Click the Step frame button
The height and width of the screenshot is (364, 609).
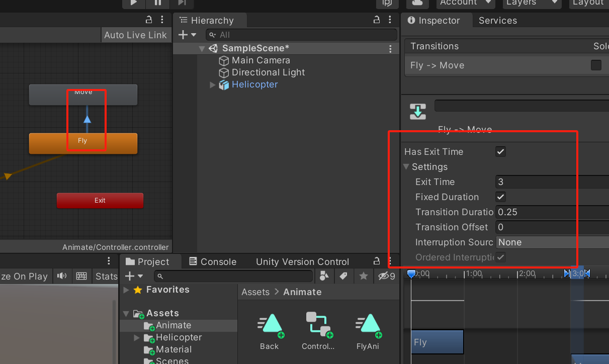[x=182, y=3]
